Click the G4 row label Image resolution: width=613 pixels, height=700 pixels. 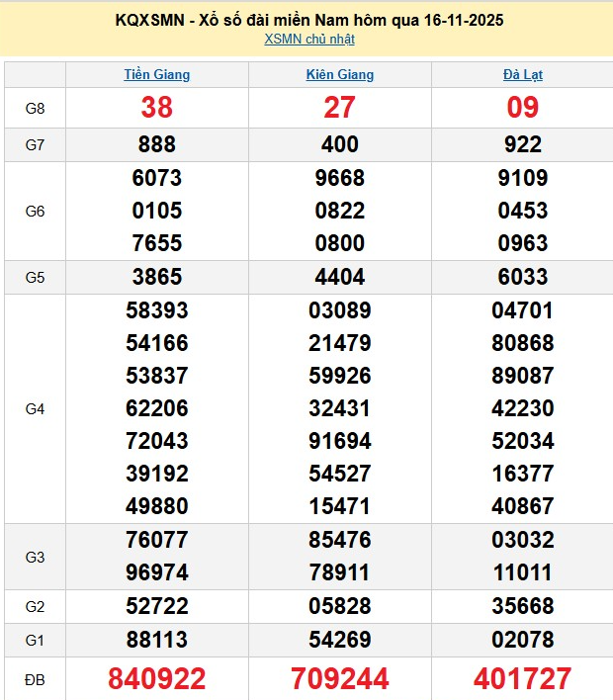tap(36, 408)
